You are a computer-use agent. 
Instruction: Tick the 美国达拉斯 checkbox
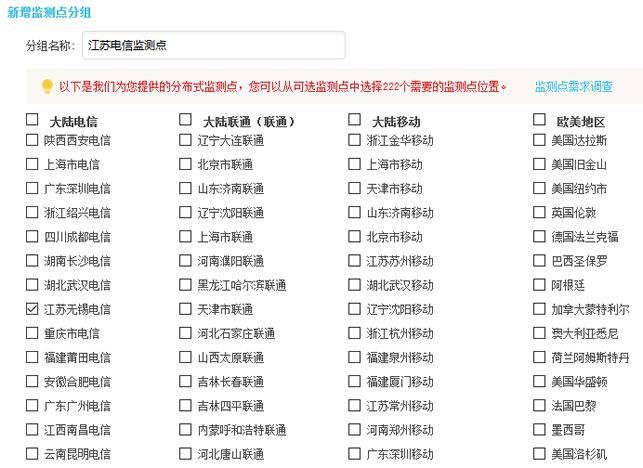(x=540, y=140)
